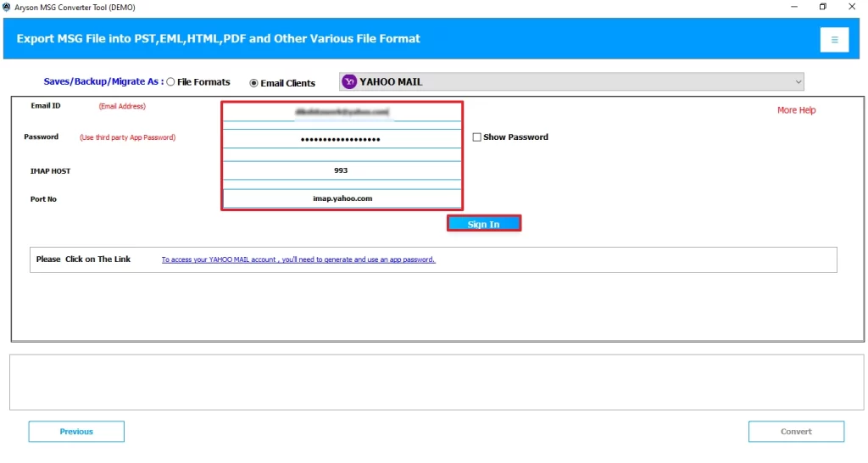Click the '(Use third party App Password)' hint
The image size is (868, 463).
127,137
